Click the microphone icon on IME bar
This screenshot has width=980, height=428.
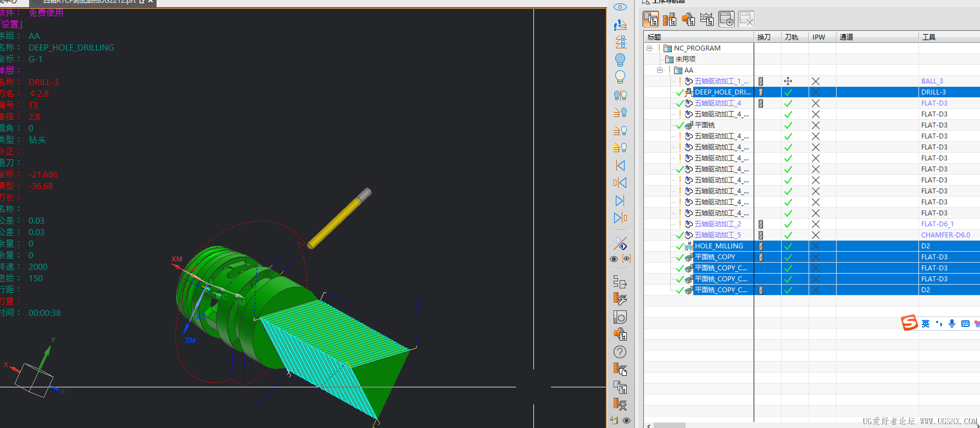pyautogui.click(x=952, y=324)
